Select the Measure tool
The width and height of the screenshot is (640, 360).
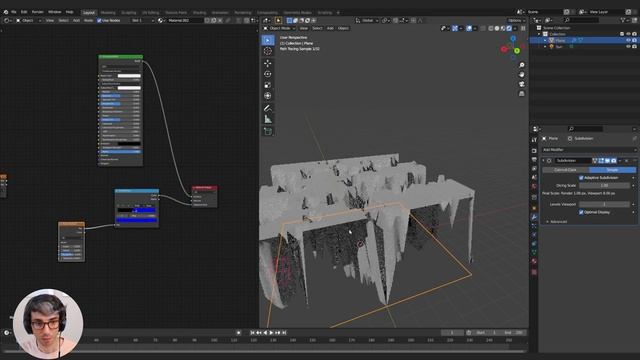268,119
